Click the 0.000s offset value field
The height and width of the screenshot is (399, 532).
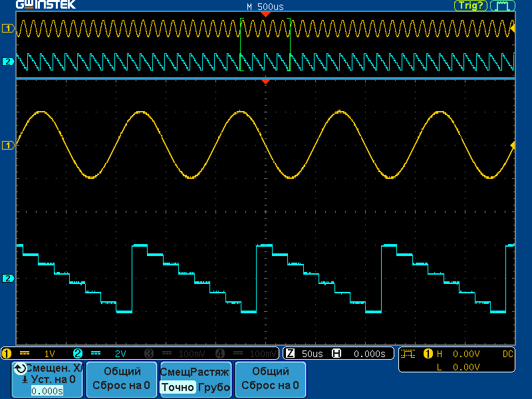(47, 391)
